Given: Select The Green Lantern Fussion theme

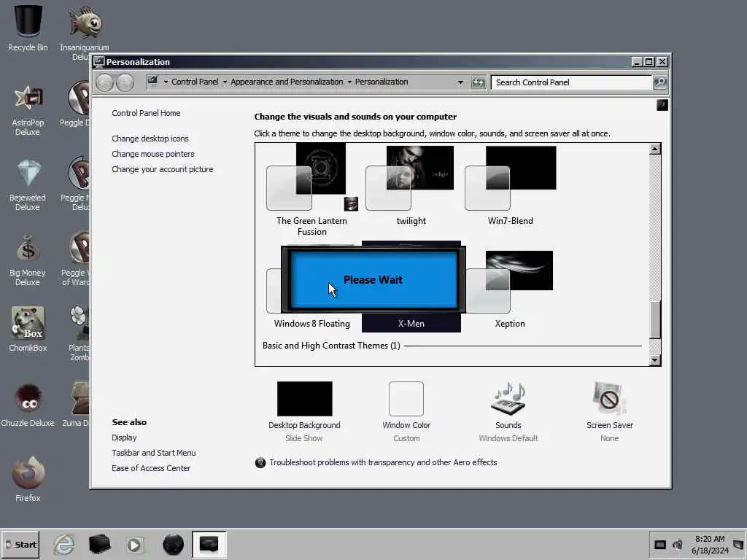Looking at the screenshot, I should [312, 190].
